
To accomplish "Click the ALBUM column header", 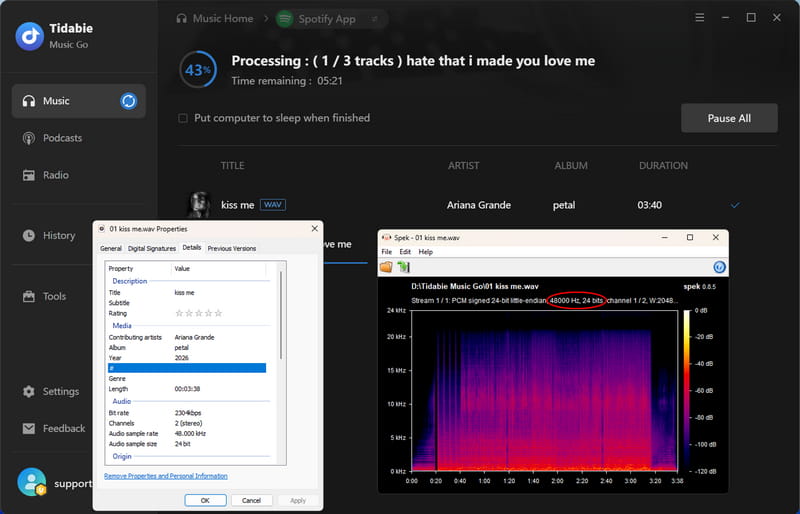I will coord(571,165).
